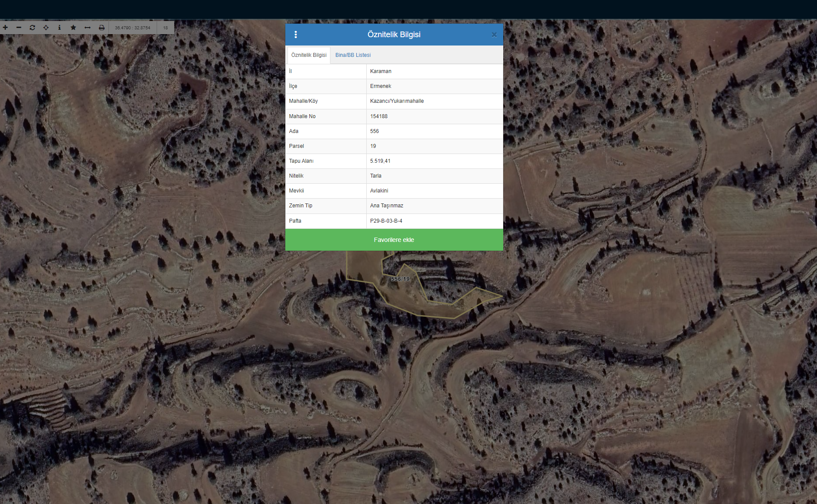This screenshot has width=817, height=504.
Task: Open favorites with the star icon
Action: pyautogui.click(x=73, y=28)
